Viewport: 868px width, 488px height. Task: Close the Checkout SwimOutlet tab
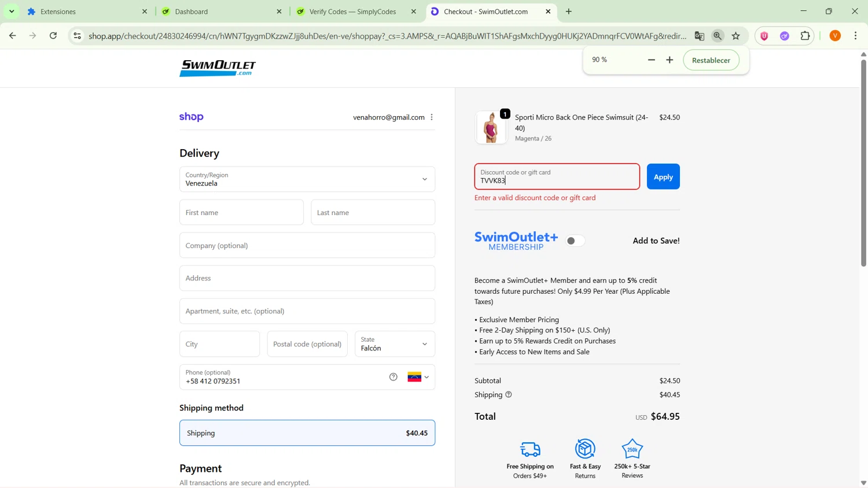coord(548,12)
